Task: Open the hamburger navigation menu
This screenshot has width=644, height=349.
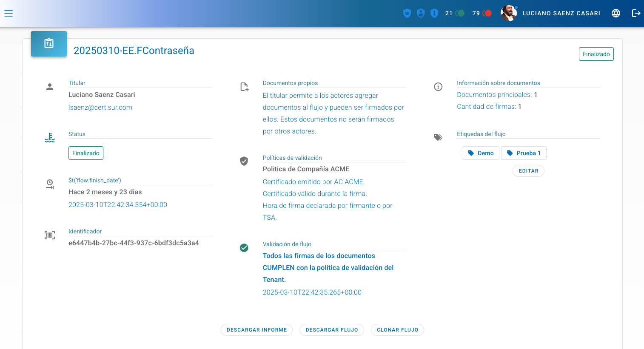Action: point(9,13)
